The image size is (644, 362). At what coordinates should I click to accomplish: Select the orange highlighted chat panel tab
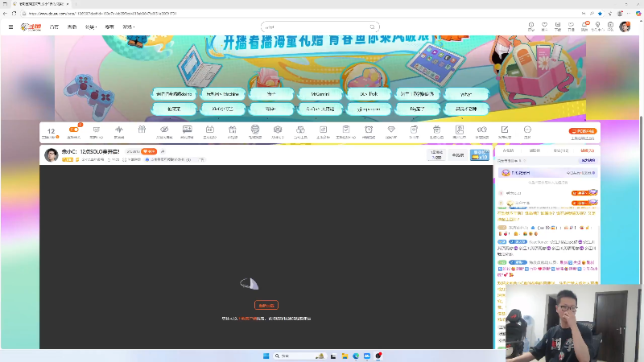[x=588, y=150]
